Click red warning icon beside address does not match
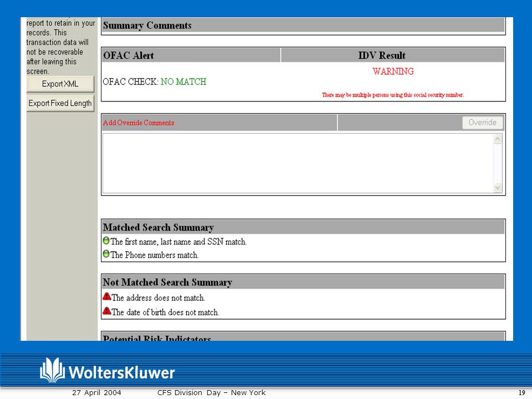This screenshot has width=532, height=399. pos(107,296)
